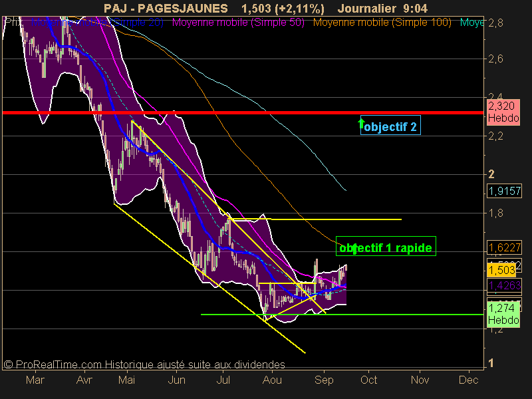
Task: Click the red 2,320 Hebdo price tag
Action: [503, 112]
